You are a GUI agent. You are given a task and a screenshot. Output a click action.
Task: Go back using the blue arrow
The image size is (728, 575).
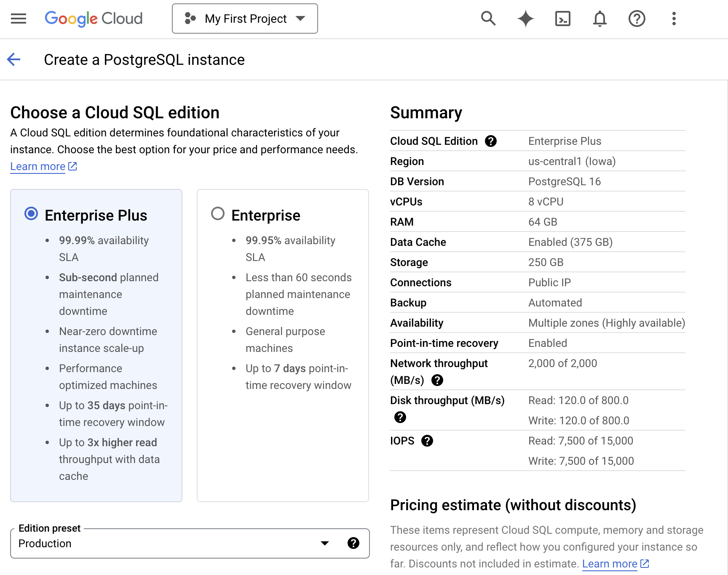pos(14,59)
